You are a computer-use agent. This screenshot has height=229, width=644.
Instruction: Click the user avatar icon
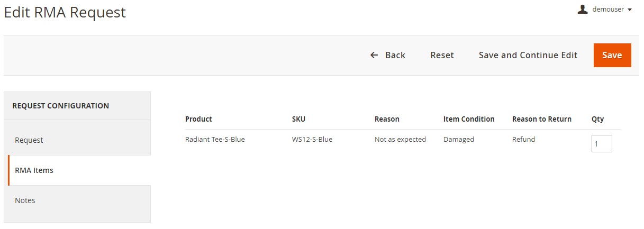[583, 9]
